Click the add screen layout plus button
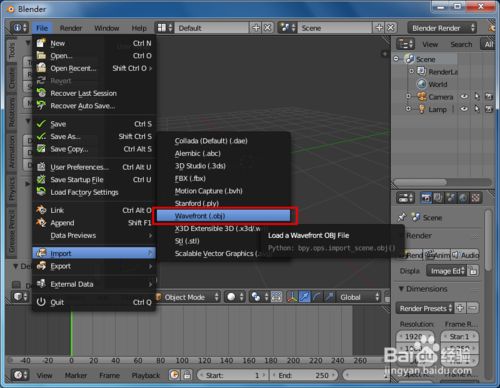The height and width of the screenshot is (388, 500). [256, 28]
